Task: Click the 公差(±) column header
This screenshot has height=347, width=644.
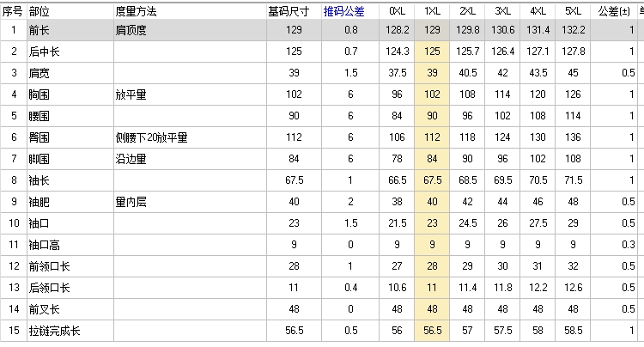Action: click(614, 11)
